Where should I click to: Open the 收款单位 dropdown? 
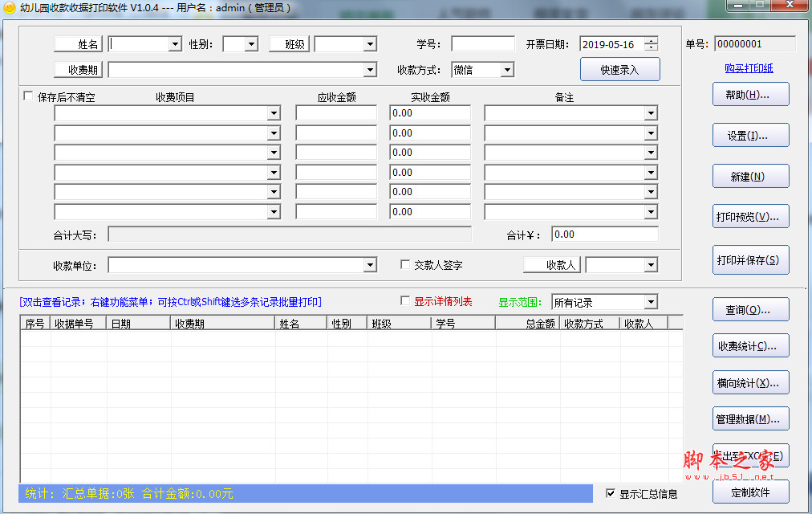[368, 264]
